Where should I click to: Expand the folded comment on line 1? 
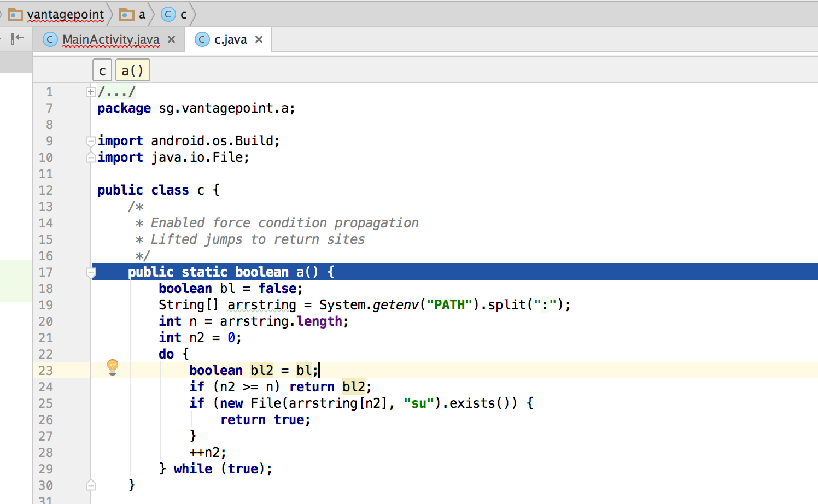(x=91, y=92)
